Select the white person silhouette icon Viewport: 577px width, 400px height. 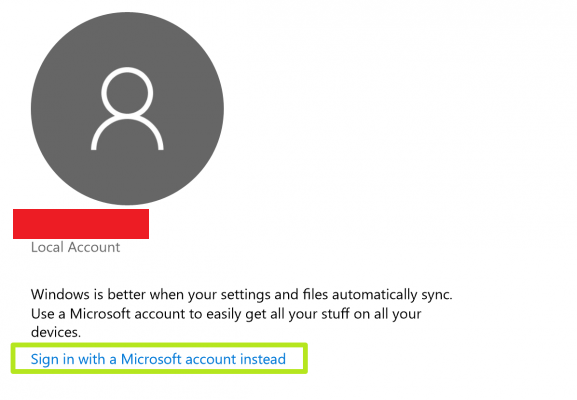tap(127, 109)
